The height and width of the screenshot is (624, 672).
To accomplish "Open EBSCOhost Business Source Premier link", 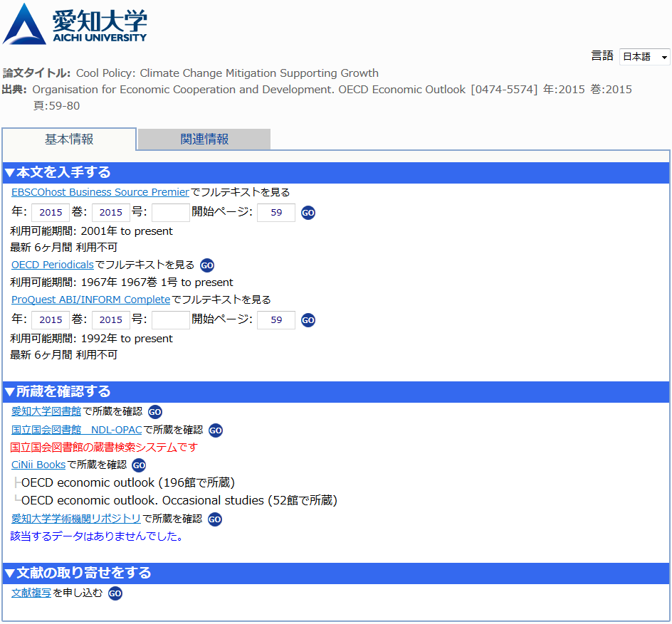I will tap(100, 192).
